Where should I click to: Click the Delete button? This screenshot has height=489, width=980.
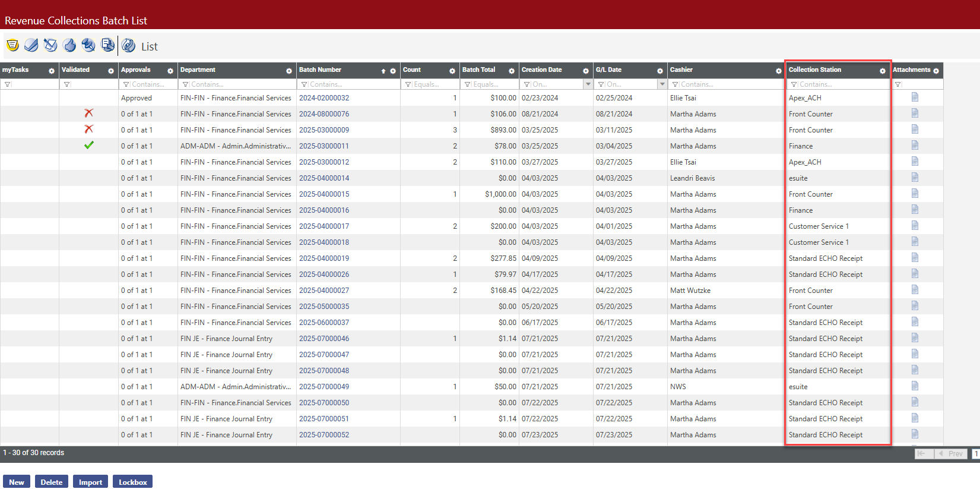coord(52,482)
